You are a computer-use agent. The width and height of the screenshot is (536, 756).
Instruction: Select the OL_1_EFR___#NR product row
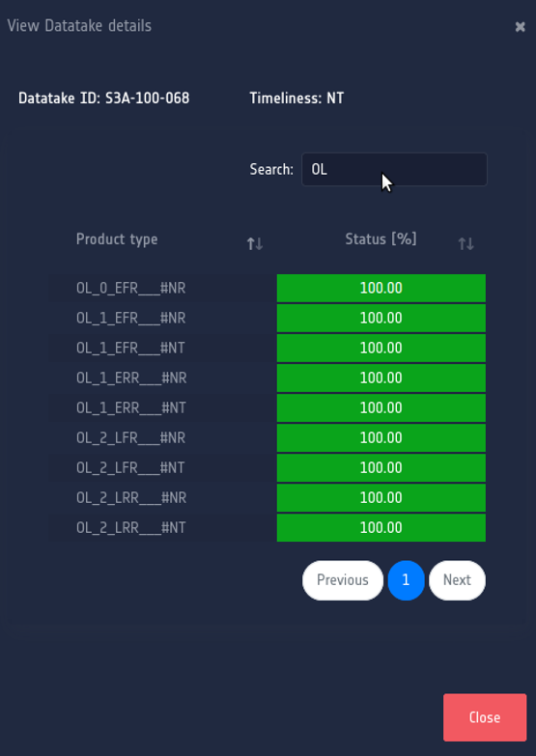[x=267, y=319]
